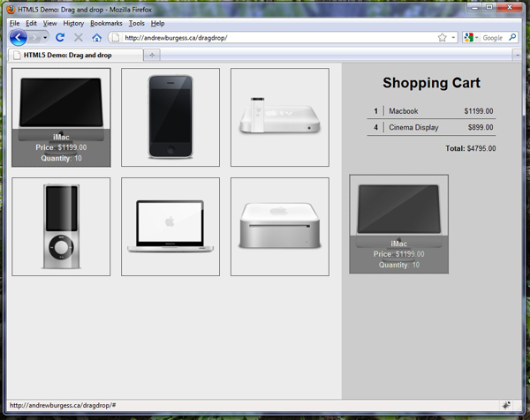The width and height of the screenshot is (530, 420).
Task: Click the iMac product tile
Action: [61, 117]
